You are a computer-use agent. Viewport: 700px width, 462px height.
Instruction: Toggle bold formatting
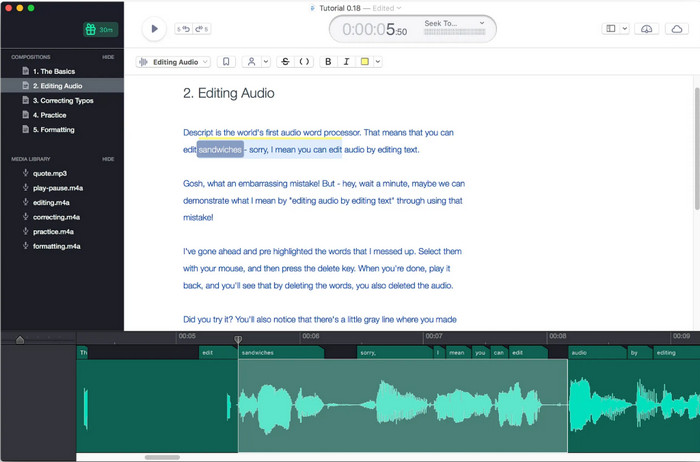[328, 62]
